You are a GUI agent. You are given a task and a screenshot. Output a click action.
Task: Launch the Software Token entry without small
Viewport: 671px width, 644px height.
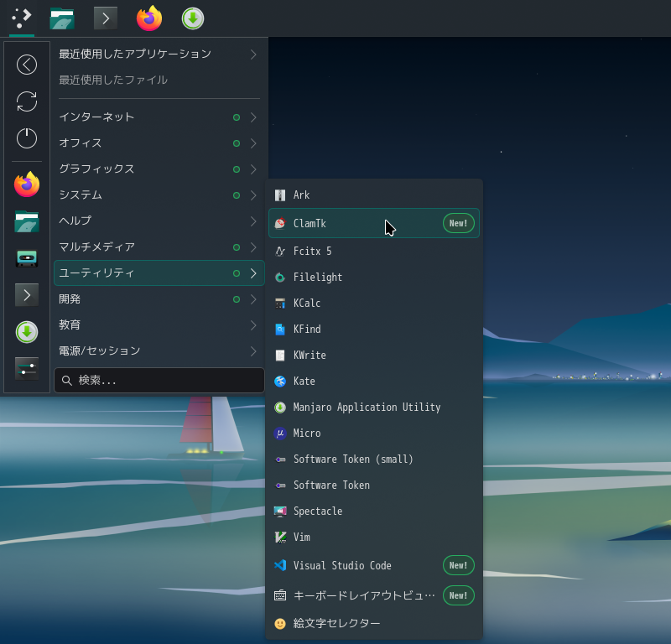point(374,486)
